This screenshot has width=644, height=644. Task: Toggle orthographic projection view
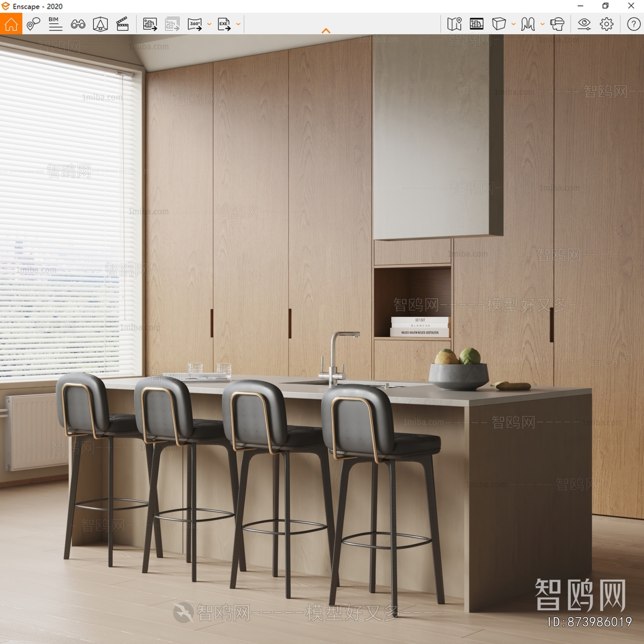click(x=499, y=24)
